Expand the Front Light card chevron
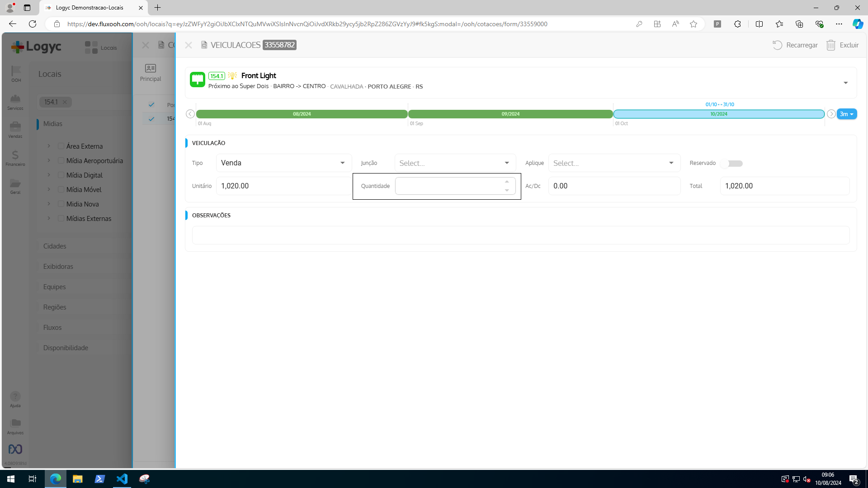 [x=845, y=83]
